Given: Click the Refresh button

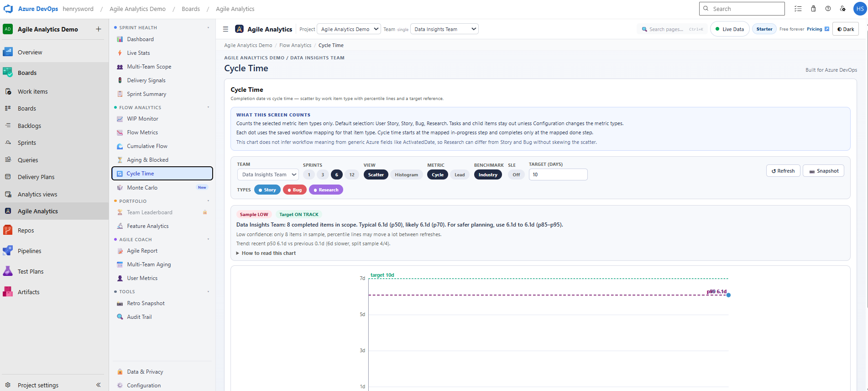Looking at the screenshot, I should (x=783, y=171).
